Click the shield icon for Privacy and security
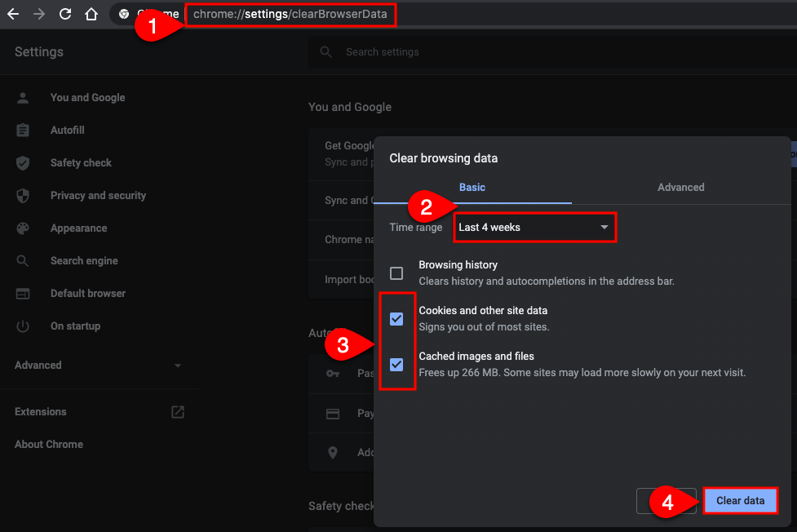Image resolution: width=797 pixels, height=532 pixels. 23,196
